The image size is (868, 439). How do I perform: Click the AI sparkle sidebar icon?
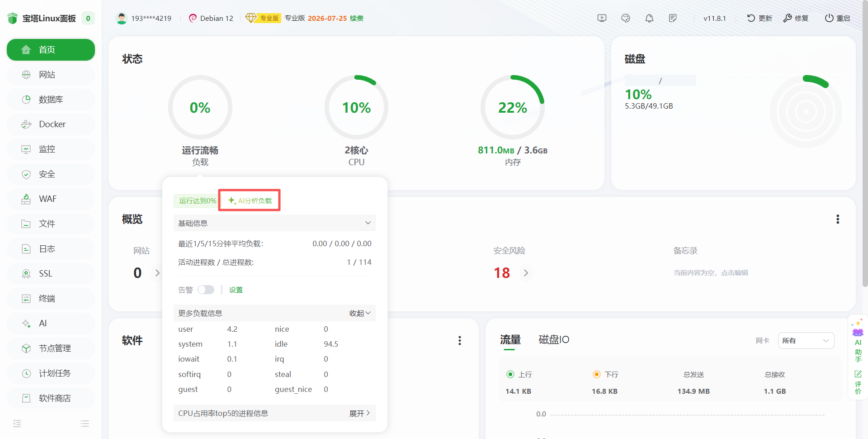pyautogui.click(x=26, y=324)
